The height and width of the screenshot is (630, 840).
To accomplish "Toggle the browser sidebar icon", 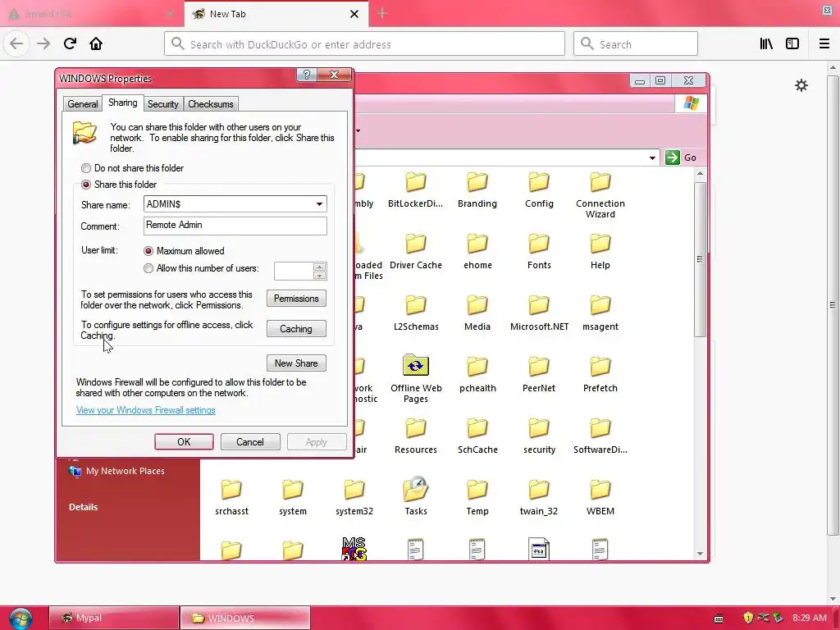I will coord(792,44).
